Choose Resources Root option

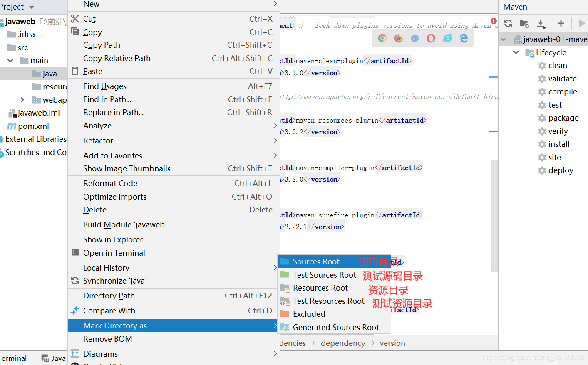click(334, 288)
